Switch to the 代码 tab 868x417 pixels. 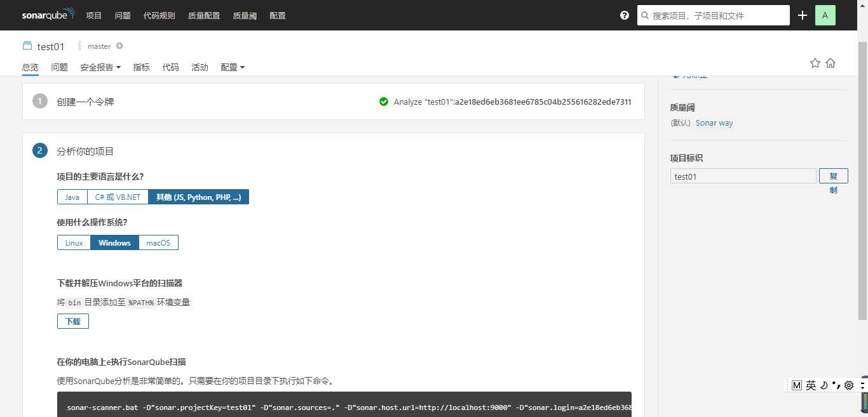[x=170, y=67]
